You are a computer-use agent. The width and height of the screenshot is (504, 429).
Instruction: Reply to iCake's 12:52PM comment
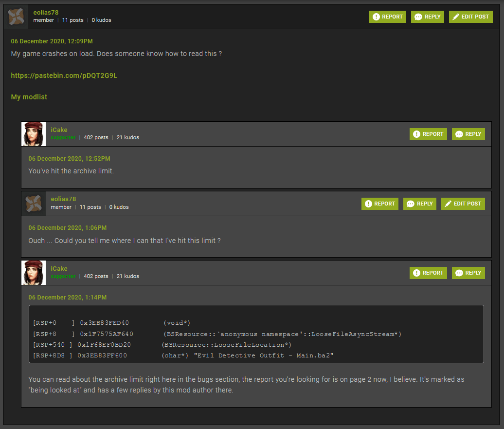click(x=468, y=134)
